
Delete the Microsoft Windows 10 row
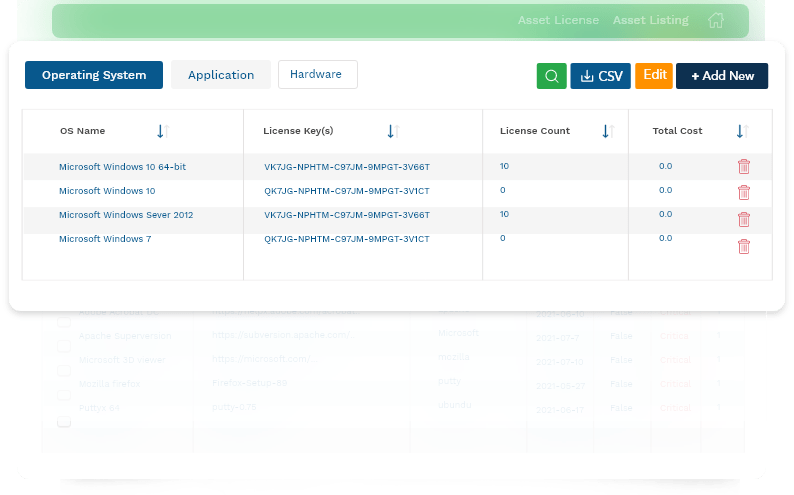(743, 192)
